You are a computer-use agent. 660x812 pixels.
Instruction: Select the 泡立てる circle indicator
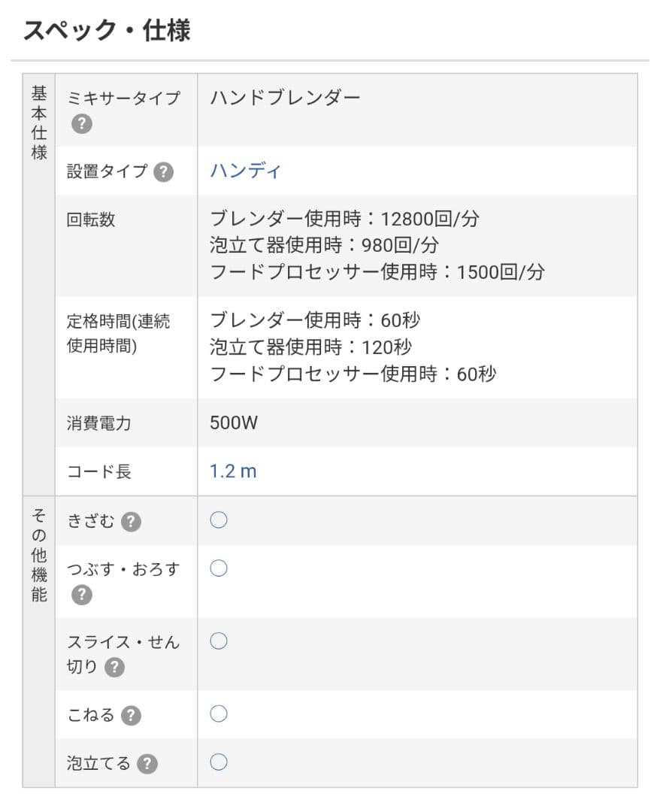219,762
